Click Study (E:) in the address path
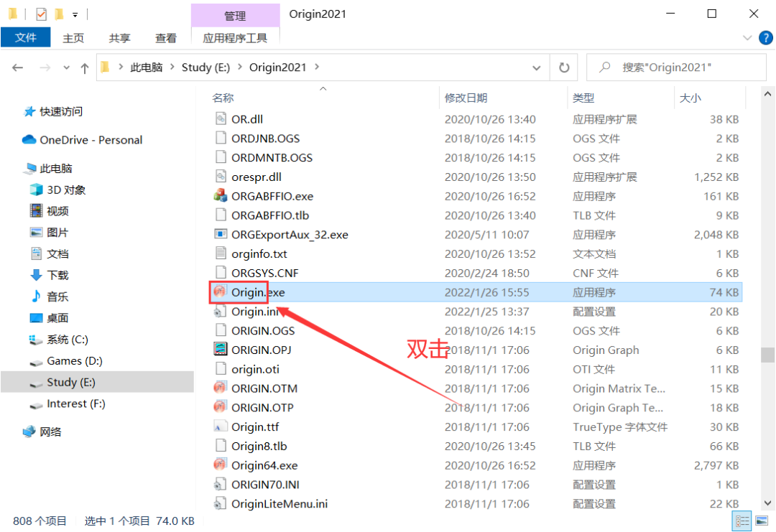The width and height of the screenshot is (776, 532). [206, 67]
